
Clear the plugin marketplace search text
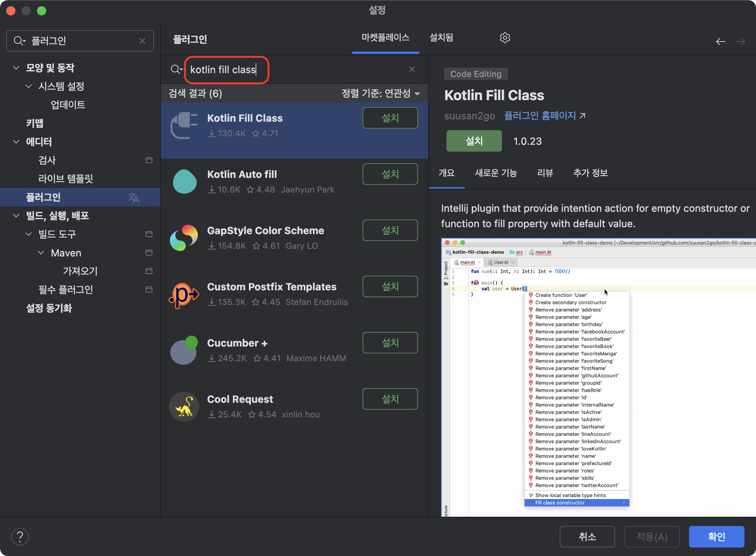(x=411, y=69)
